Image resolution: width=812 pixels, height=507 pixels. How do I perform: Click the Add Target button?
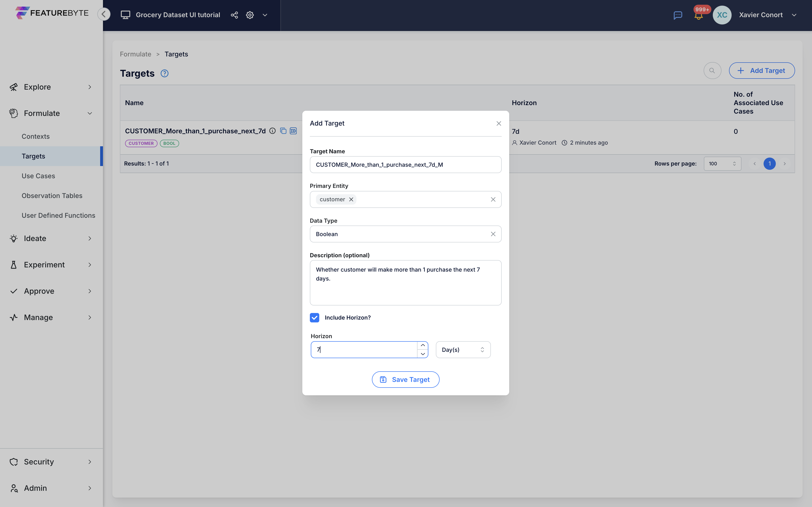pyautogui.click(x=762, y=70)
